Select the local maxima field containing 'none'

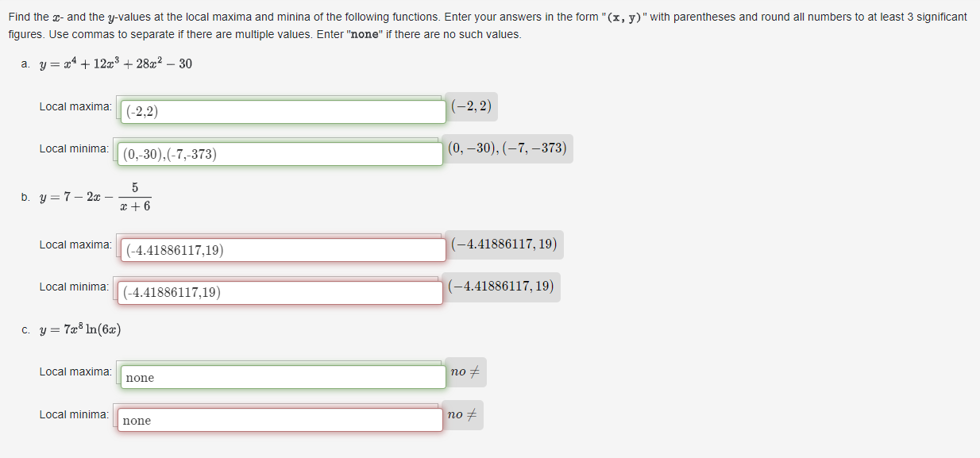[281, 376]
